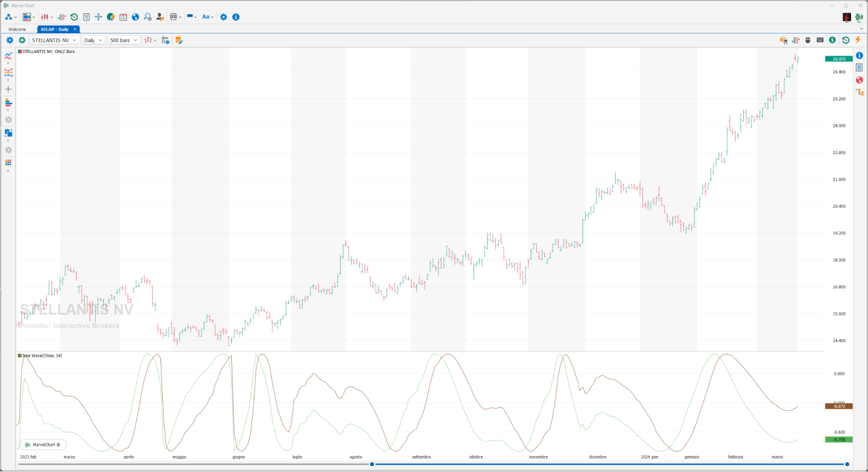This screenshot has height=472, width=868.
Task: Expand the workspace network icon dropdown
Action: click(x=16, y=17)
